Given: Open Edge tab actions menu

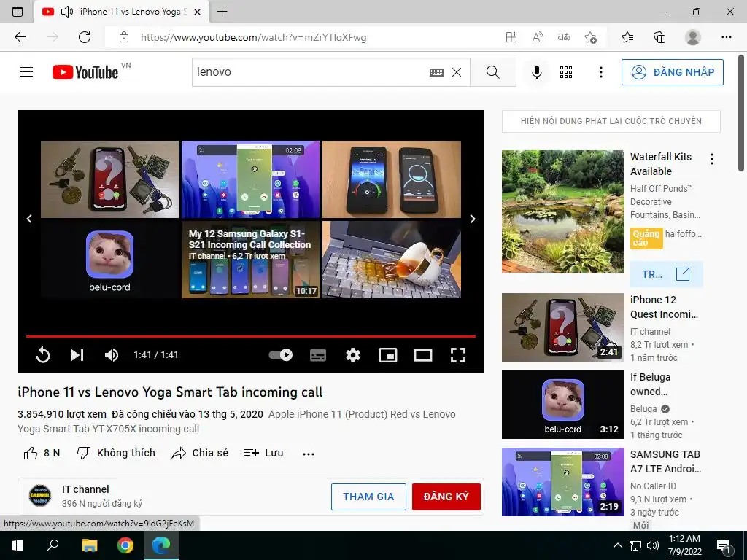Looking at the screenshot, I should click(x=18, y=12).
